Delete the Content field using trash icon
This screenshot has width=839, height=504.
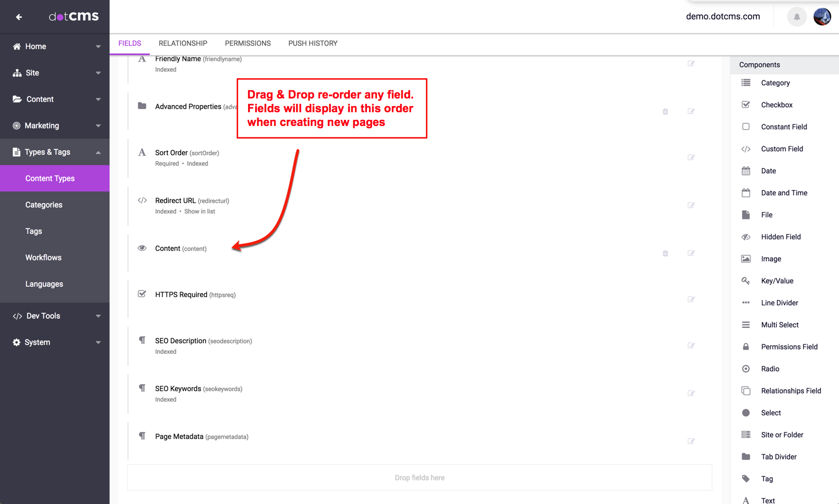(x=665, y=254)
